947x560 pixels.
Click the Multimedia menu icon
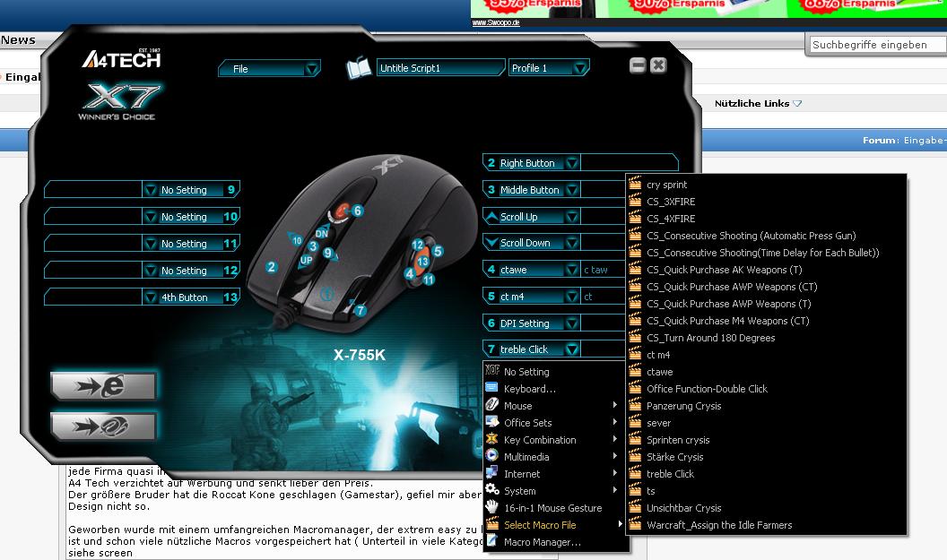(x=492, y=456)
